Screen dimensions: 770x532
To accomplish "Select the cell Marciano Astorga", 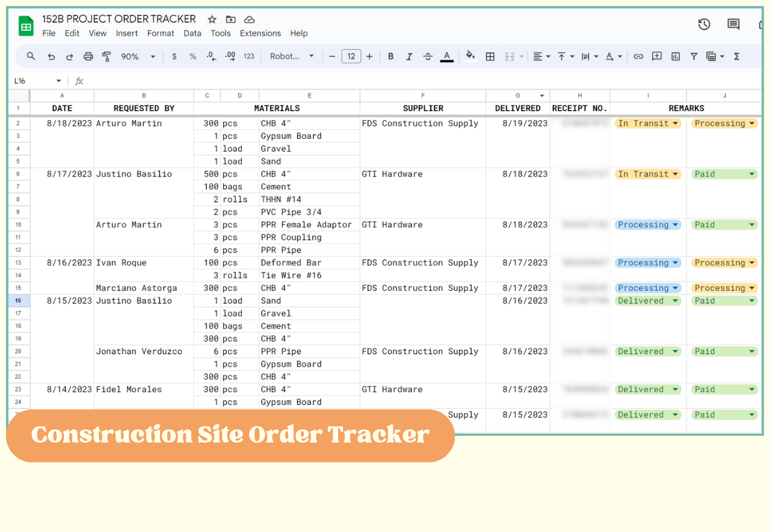I will coord(144,289).
